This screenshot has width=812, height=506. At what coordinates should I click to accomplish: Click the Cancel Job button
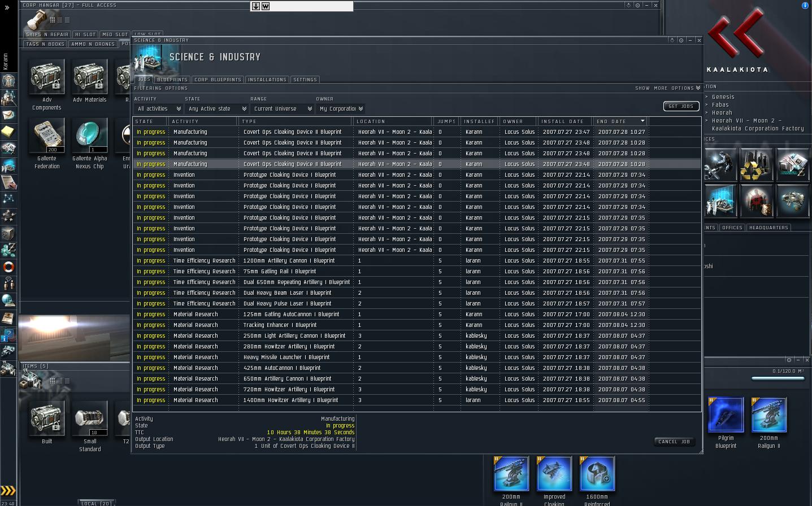pos(674,442)
